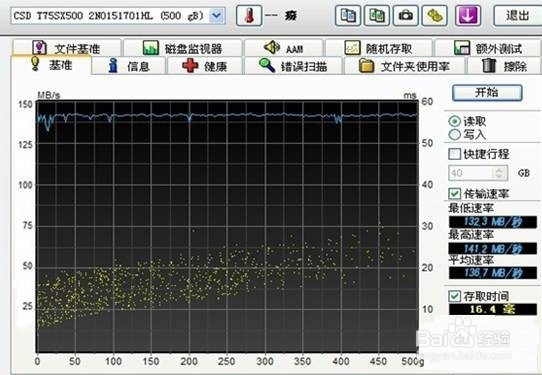
Task: Switch to the 额外测试 tab
Action: pyautogui.click(x=487, y=48)
